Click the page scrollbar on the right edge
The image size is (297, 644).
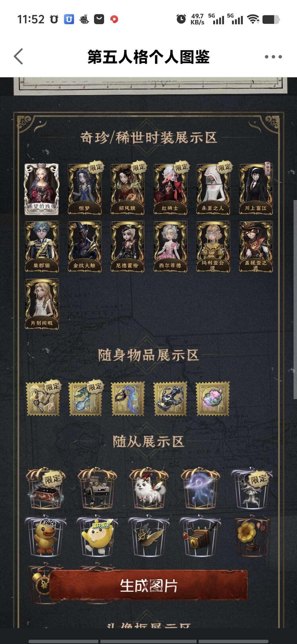(x=295, y=299)
